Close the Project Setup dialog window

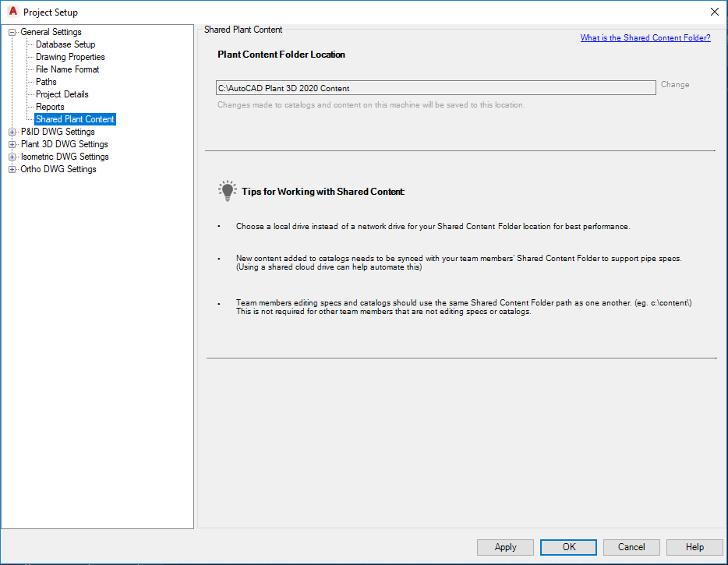point(714,12)
